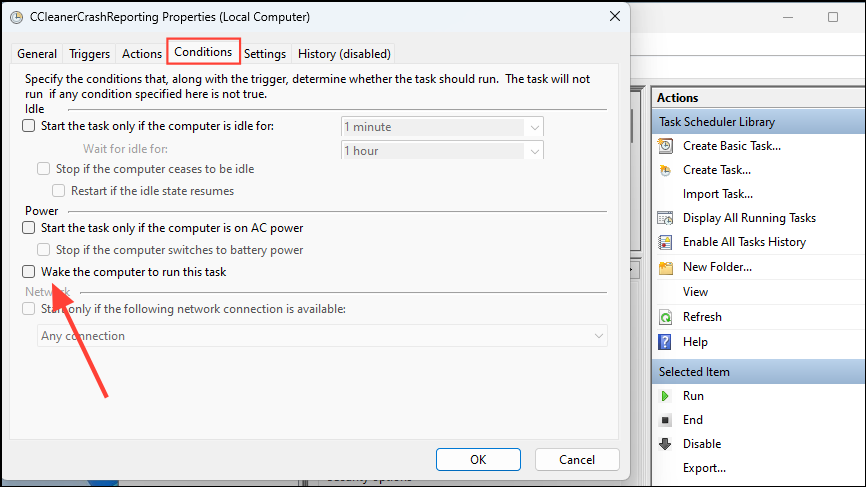Click Disable under Selected Item

(702, 444)
